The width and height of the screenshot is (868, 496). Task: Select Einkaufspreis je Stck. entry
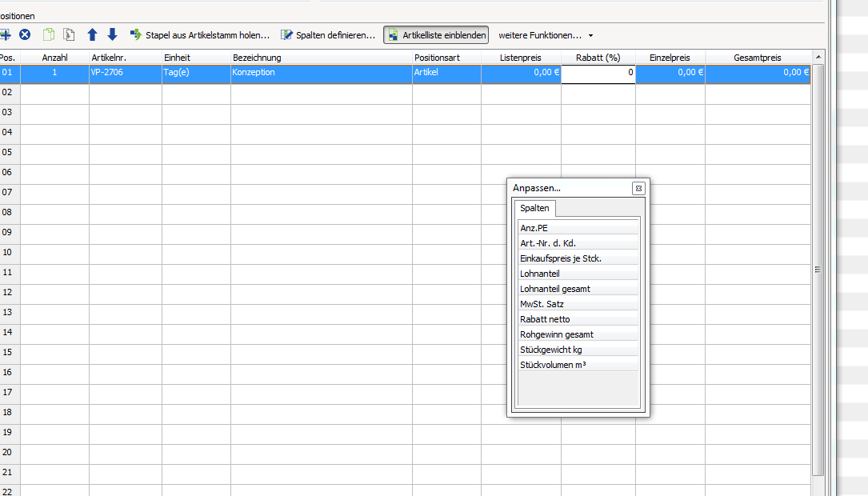coord(578,258)
